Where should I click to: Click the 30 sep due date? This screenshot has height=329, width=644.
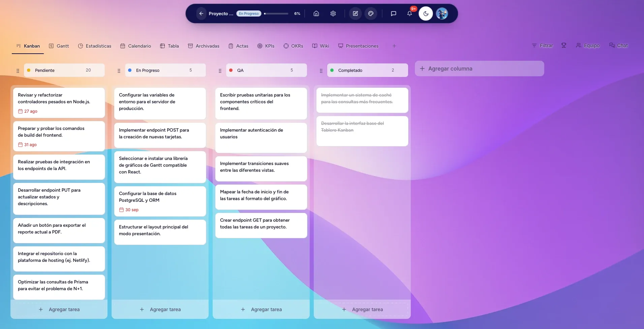[129, 210]
